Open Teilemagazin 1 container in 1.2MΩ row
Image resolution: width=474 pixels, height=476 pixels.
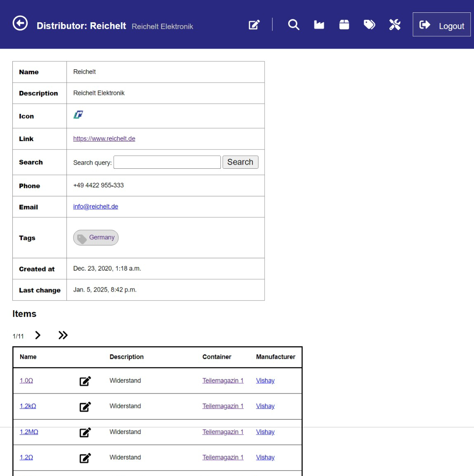(223, 432)
